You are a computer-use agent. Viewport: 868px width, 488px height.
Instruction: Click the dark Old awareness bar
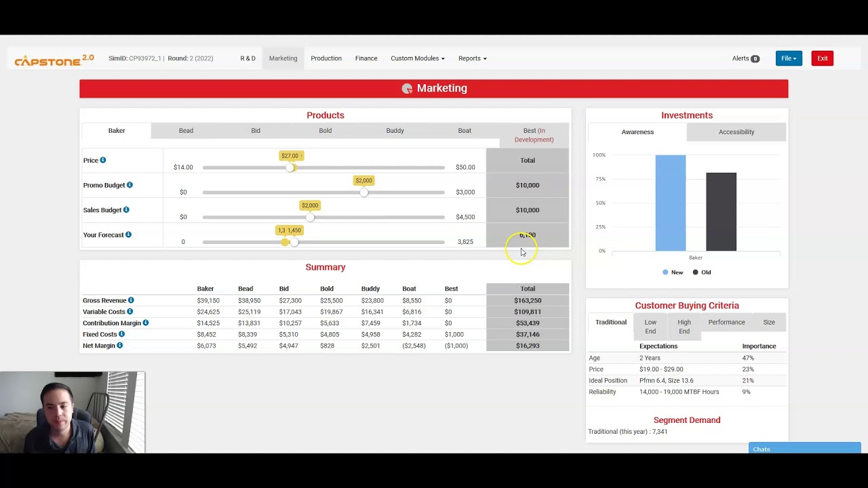click(721, 211)
